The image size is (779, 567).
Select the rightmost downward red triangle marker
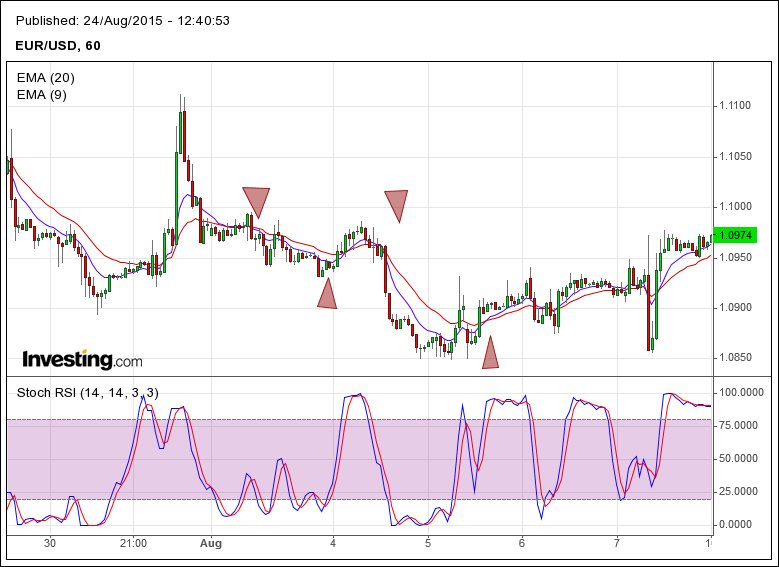point(396,203)
